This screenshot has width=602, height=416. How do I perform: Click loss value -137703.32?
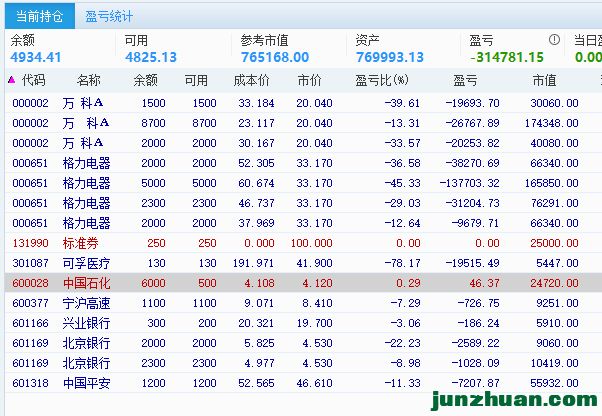point(470,183)
